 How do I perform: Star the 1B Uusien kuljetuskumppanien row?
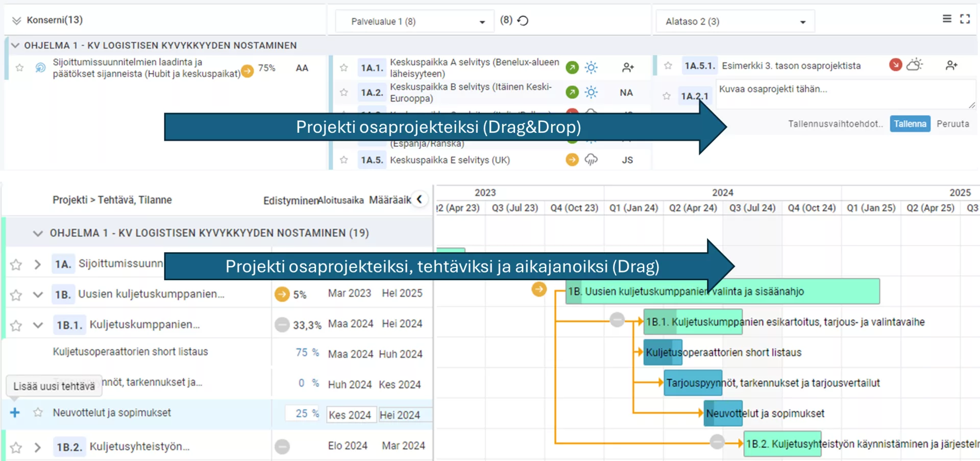coord(17,294)
